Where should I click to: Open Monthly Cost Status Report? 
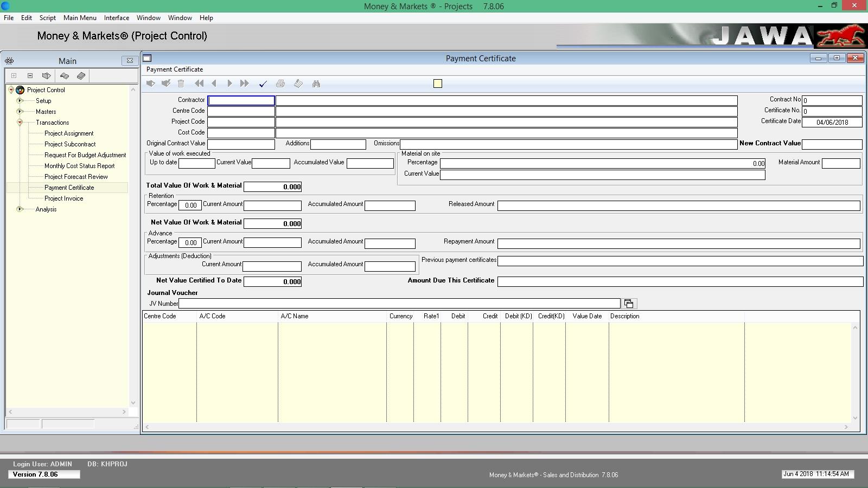tap(79, 166)
